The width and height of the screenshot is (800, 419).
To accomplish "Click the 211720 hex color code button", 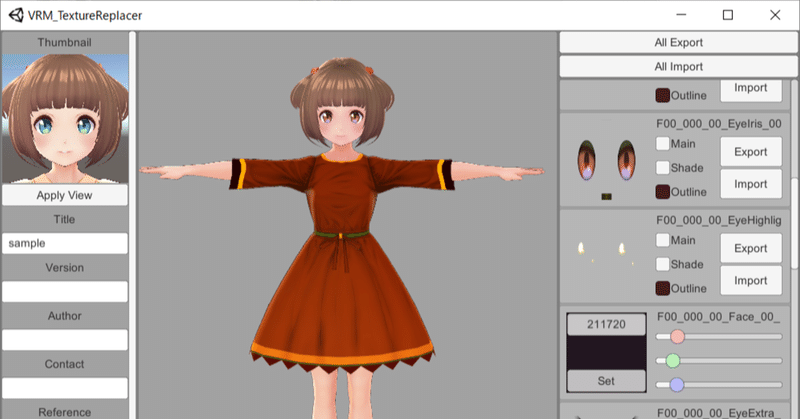I will (606, 325).
